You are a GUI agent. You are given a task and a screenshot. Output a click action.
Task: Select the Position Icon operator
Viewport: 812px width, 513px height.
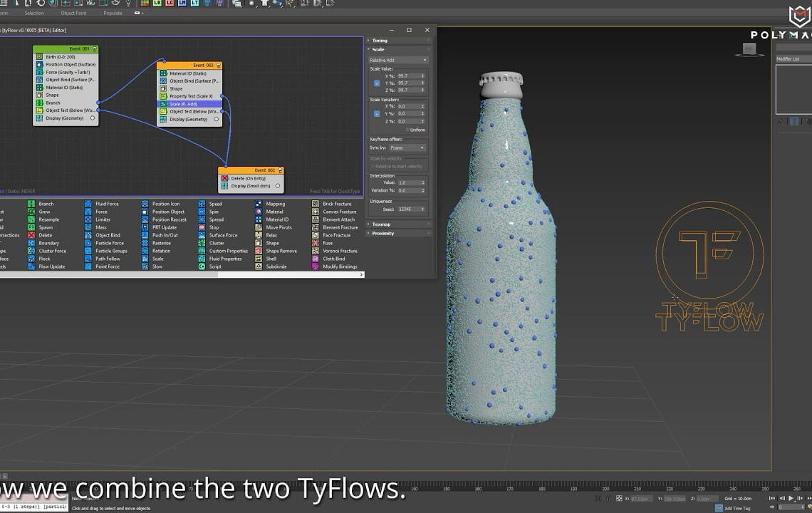tap(161, 204)
